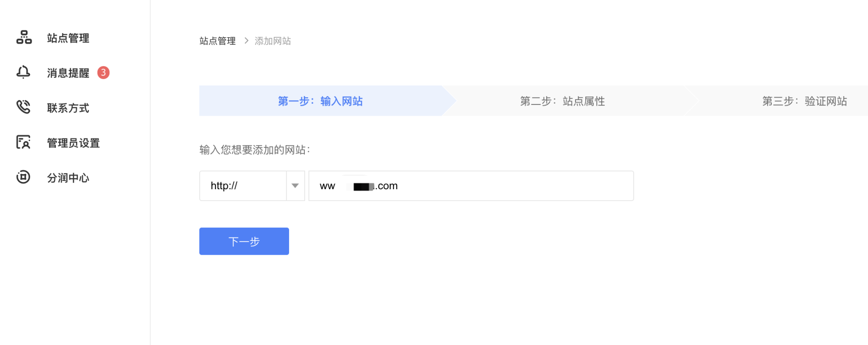Image resolution: width=868 pixels, height=345 pixels.
Task: Expand the protocol dropdown arrow
Action: (x=295, y=186)
